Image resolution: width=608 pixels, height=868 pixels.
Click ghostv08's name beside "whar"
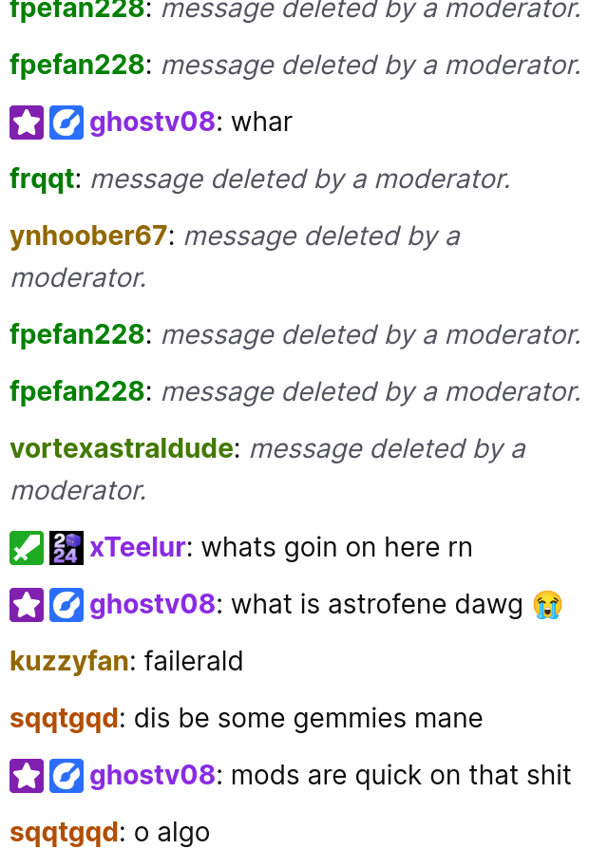coord(152,122)
